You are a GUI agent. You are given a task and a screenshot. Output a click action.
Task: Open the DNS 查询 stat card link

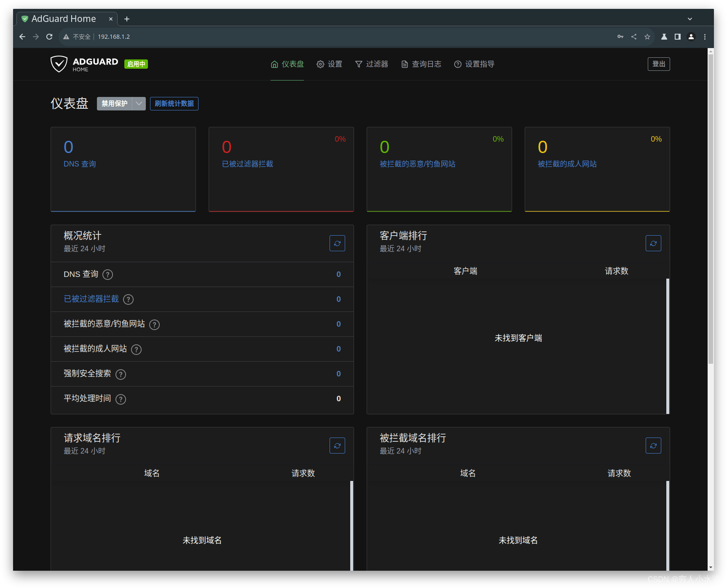tap(80, 164)
